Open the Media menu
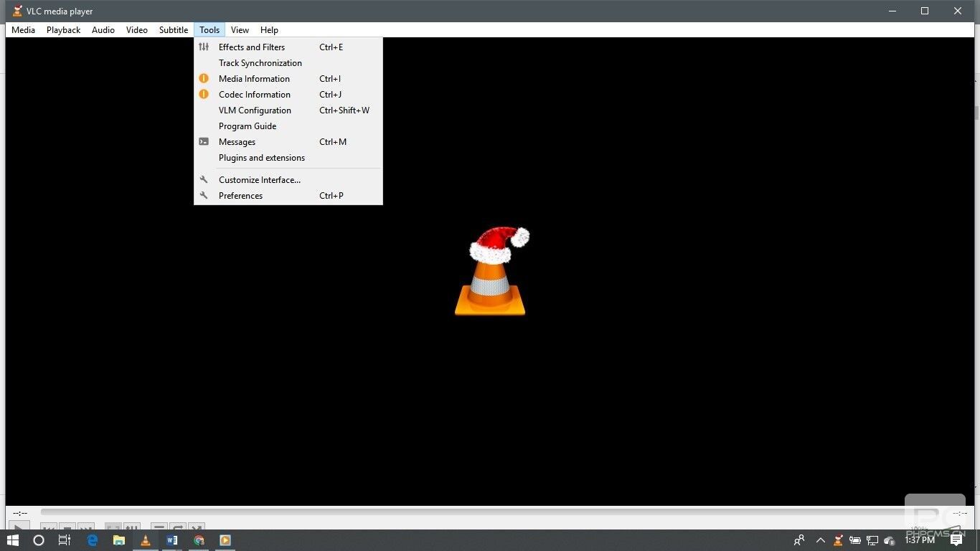This screenshot has height=551, width=980. 23,30
